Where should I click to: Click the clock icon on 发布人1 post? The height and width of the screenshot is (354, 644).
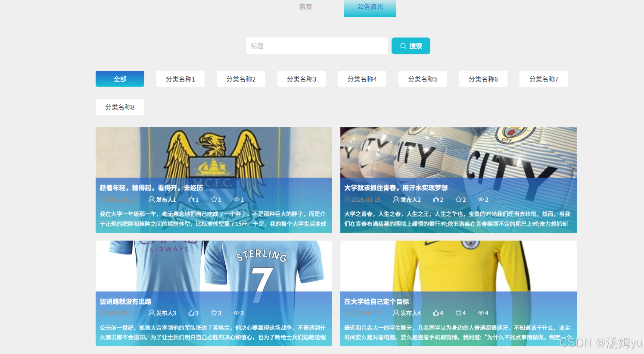103,200
